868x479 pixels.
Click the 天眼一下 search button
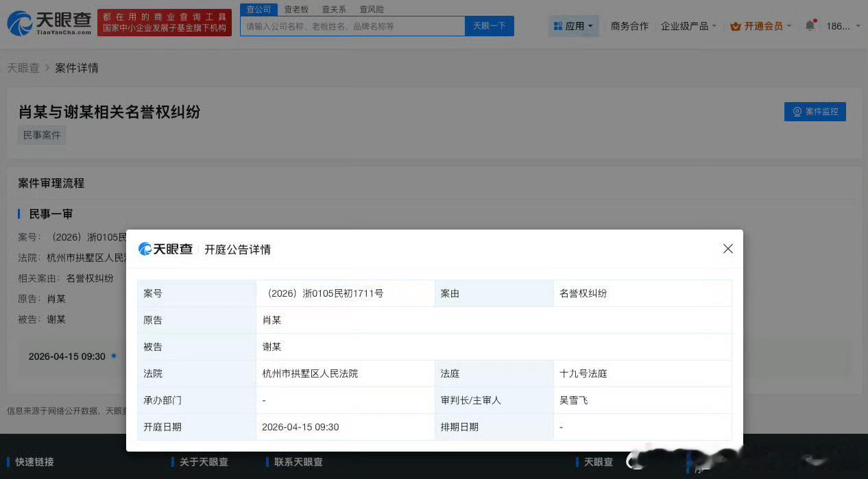pyautogui.click(x=489, y=25)
